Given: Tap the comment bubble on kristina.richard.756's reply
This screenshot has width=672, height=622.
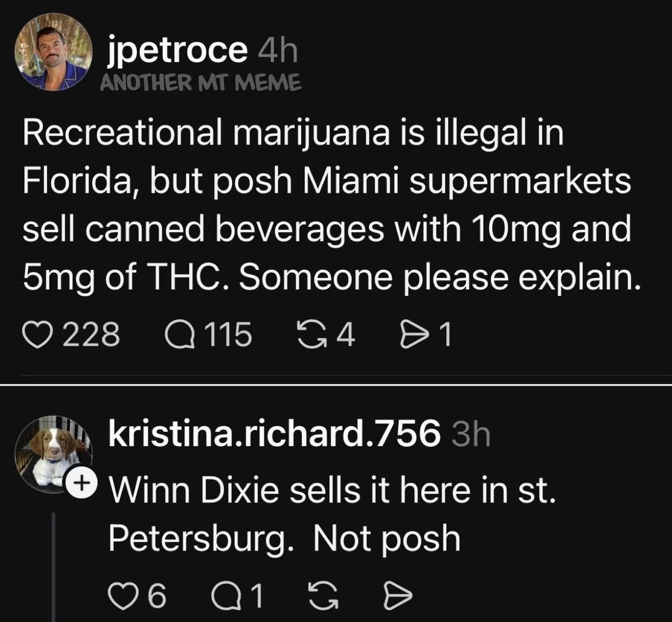Looking at the screenshot, I should 225,597.
